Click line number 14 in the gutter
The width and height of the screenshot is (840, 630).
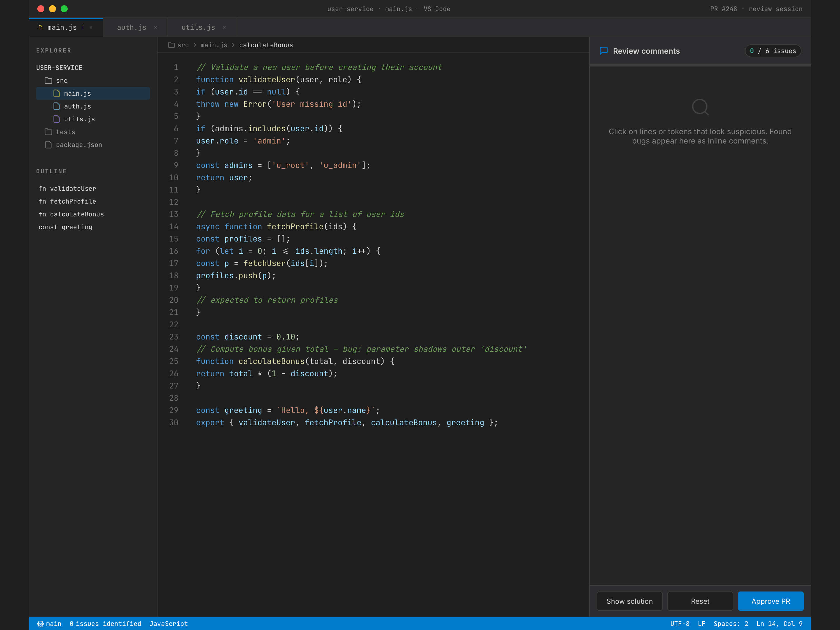coord(174,226)
